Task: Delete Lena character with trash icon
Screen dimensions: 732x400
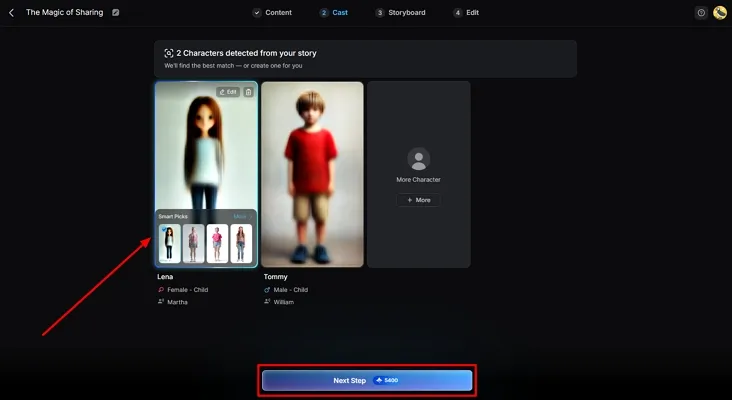Action: click(248, 92)
